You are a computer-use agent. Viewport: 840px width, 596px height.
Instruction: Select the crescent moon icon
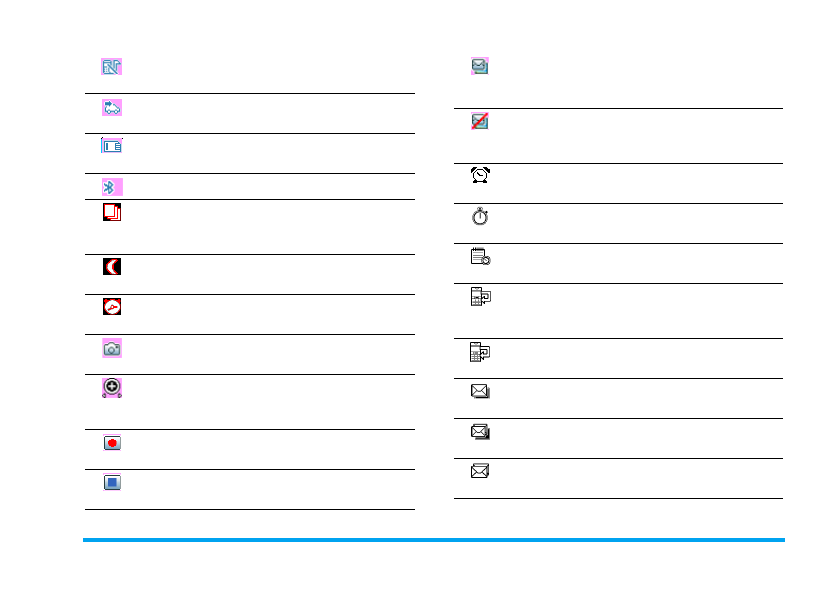111,267
